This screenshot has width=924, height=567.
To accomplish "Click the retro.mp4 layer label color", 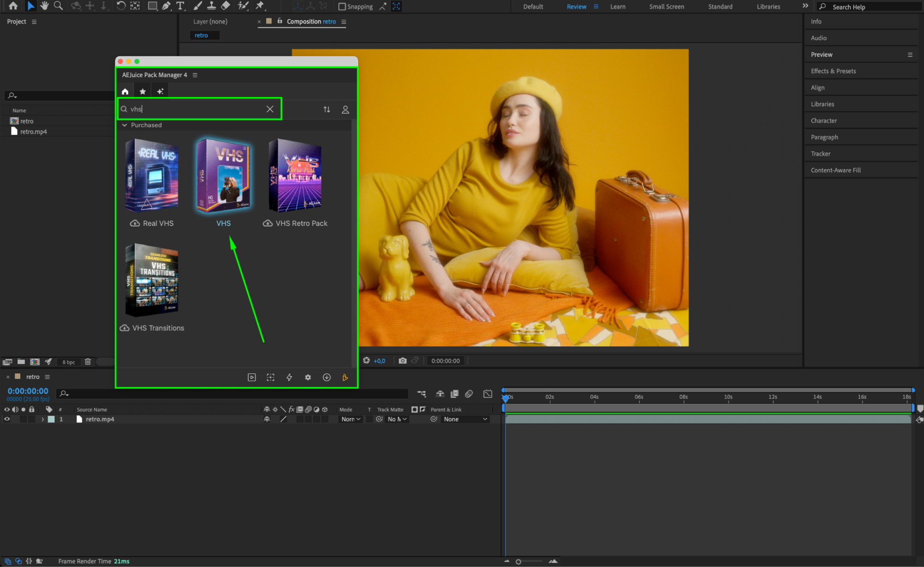I will (x=51, y=419).
